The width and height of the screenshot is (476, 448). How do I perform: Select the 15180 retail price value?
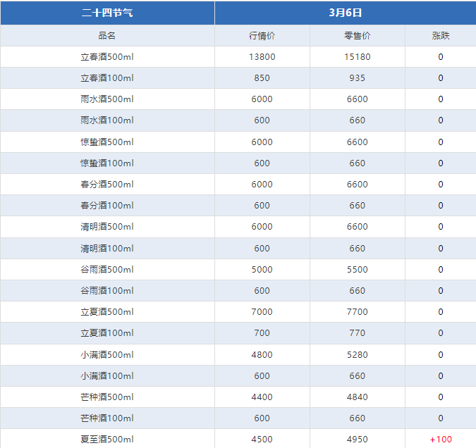point(358,57)
